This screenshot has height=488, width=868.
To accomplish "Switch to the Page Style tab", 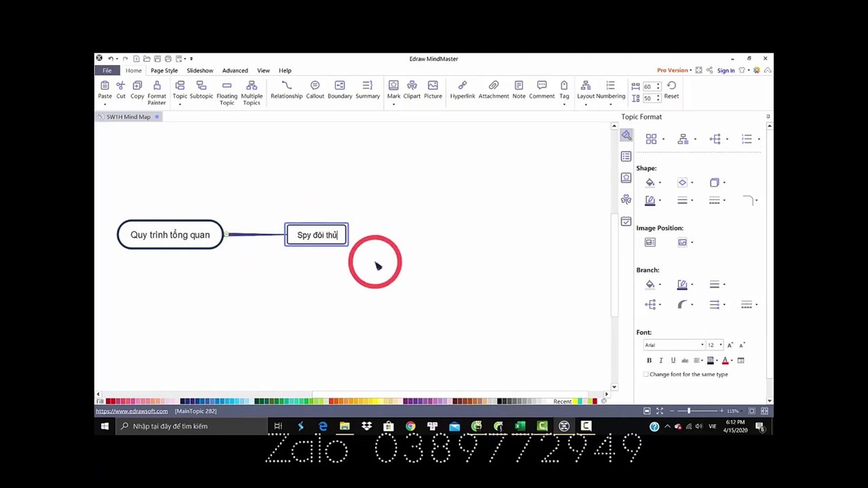I will point(164,70).
